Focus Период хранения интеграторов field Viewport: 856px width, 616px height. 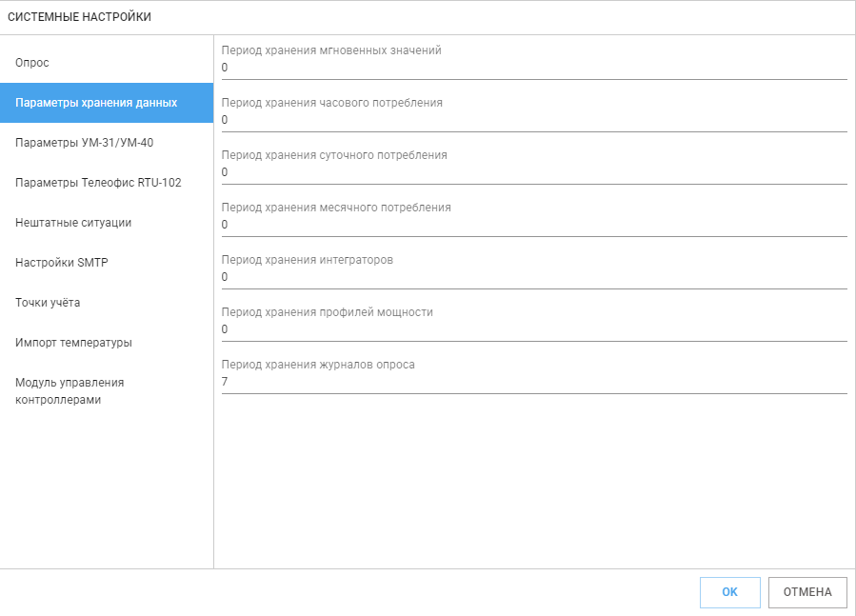pos(534,277)
